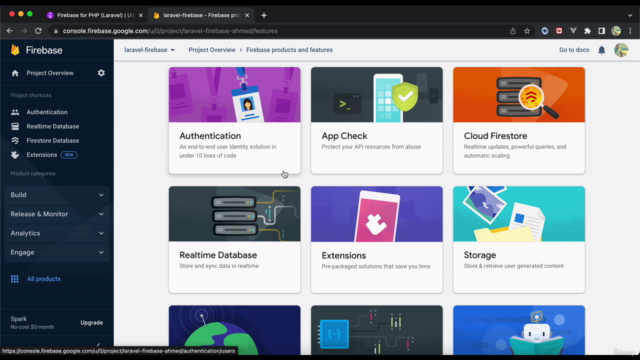Image resolution: width=640 pixels, height=360 pixels.
Task: Click the NEW badge beside Extensions
Action: pos(69,155)
